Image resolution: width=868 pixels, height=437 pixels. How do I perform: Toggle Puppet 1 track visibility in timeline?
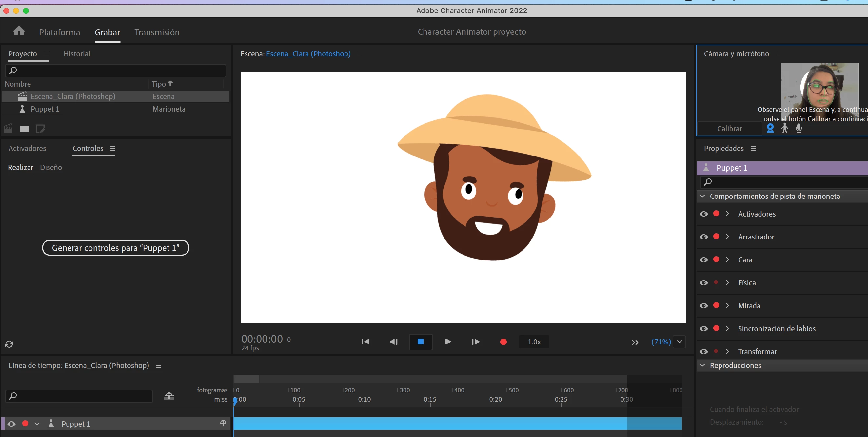tap(11, 424)
